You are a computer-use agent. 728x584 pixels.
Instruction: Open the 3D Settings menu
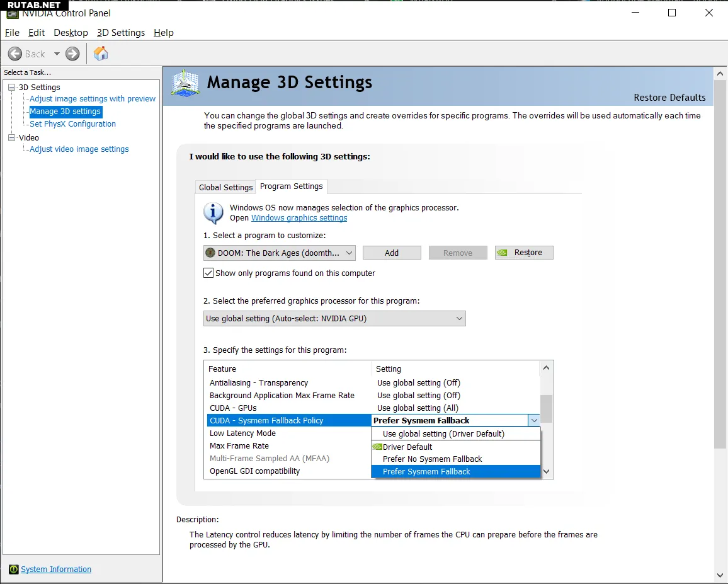120,33
